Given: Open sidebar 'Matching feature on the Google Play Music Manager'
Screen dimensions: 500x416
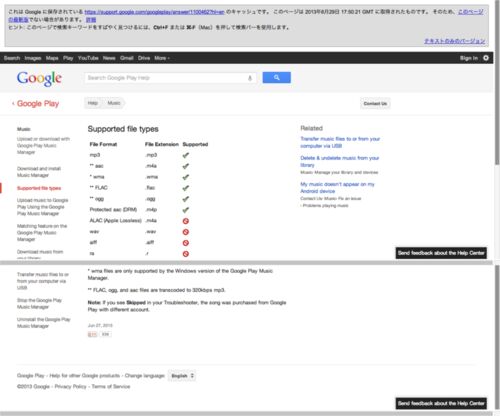Looking at the screenshot, I should [42, 233].
